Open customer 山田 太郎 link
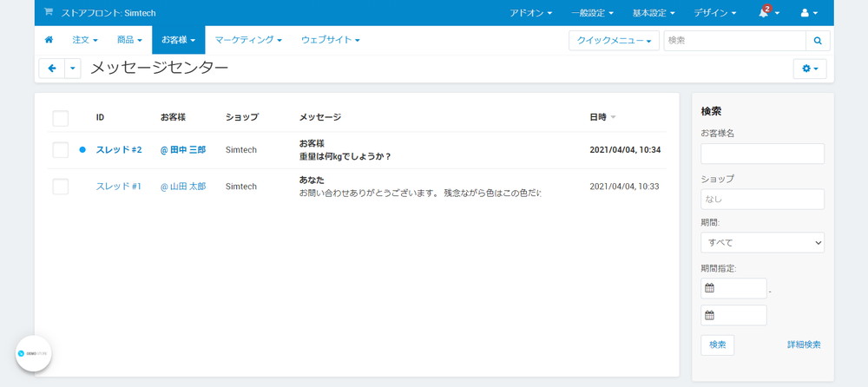Screen dimensions: 868x387 [183, 187]
